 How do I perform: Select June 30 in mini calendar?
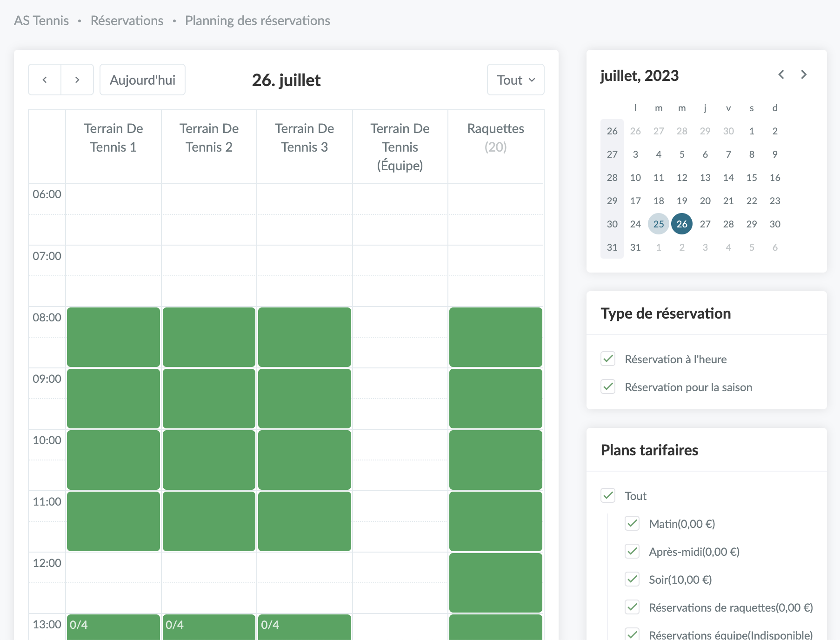click(x=728, y=131)
